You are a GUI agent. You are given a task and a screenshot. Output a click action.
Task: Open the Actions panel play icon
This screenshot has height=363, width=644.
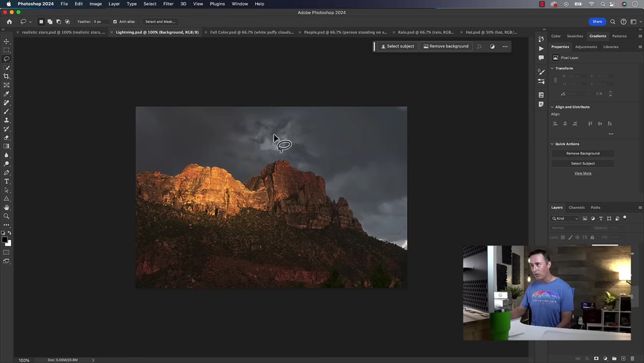point(541,48)
